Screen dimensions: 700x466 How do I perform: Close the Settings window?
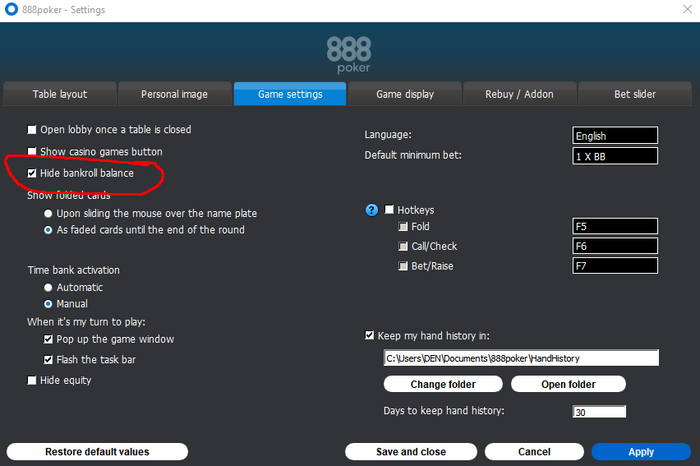coord(688,9)
